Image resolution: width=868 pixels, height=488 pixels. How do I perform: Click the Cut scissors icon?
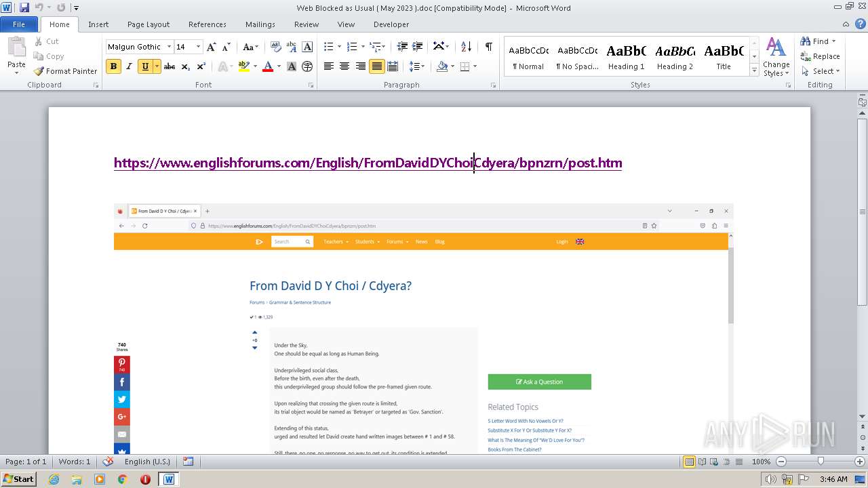pos(39,41)
